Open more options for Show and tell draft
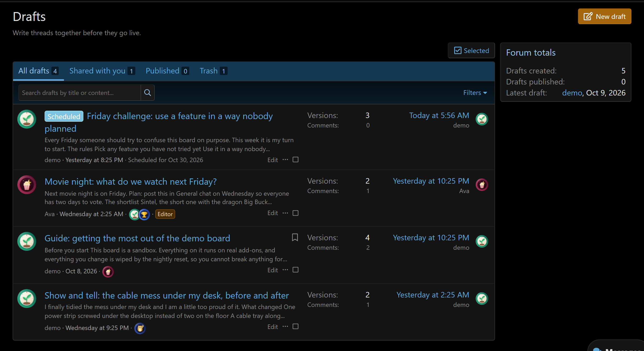Image resolution: width=644 pixels, height=351 pixels. click(x=285, y=327)
